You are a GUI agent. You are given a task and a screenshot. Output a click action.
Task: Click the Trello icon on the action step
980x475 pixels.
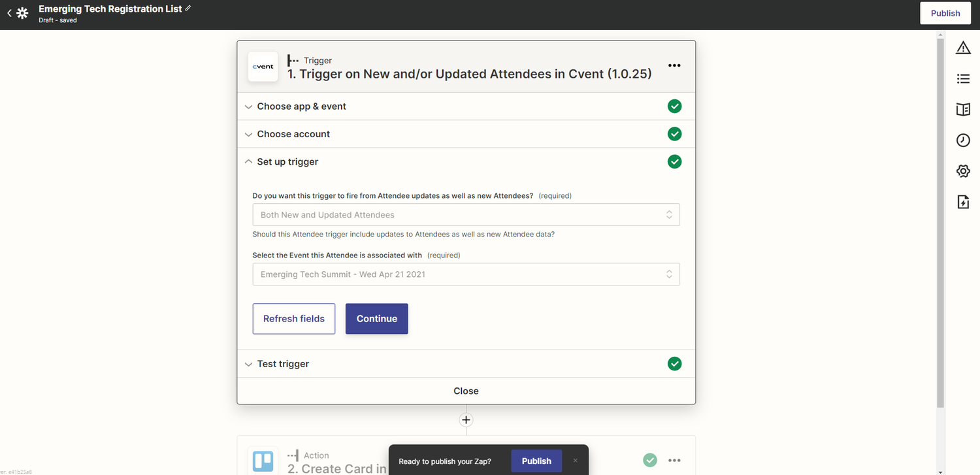(263, 461)
